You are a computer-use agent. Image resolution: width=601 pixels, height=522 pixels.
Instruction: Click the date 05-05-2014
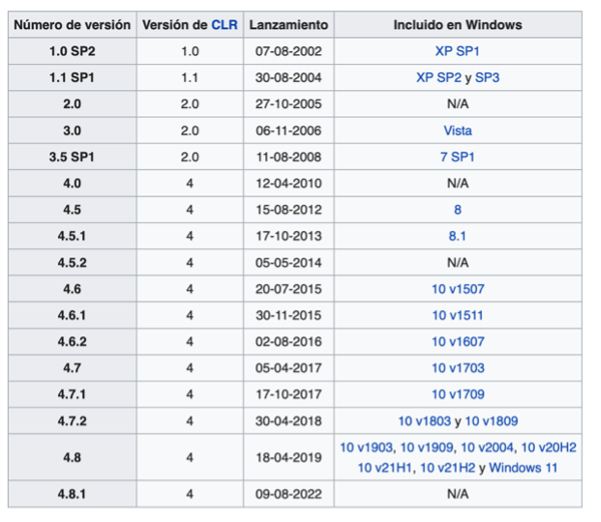click(x=289, y=263)
